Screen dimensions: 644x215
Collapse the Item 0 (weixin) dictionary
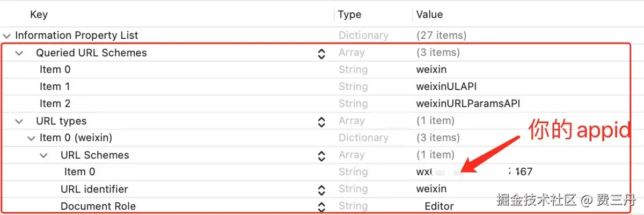click(x=31, y=138)
